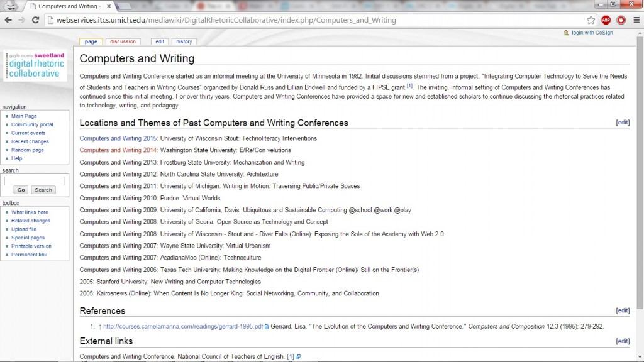Open Computers and Writing 2015 link
The image size is (644, 362).
coord(118,138)
